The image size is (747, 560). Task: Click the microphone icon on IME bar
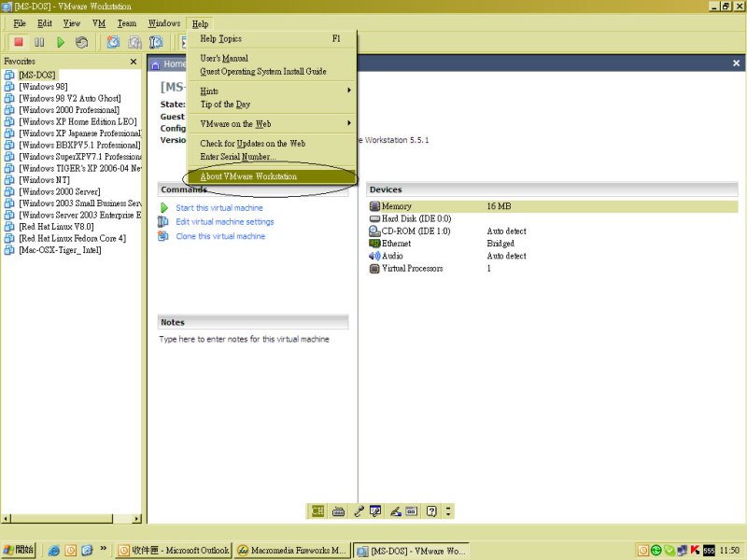click(x=359, y=511)
